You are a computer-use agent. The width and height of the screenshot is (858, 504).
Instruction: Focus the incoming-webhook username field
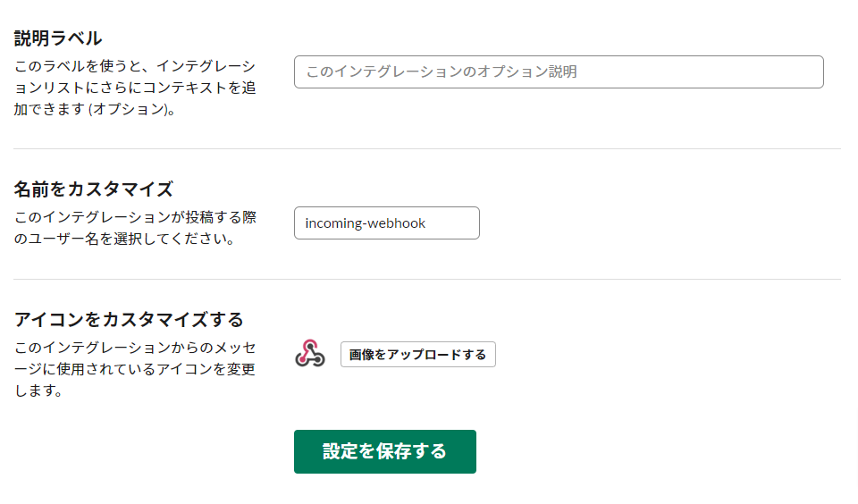click(386, 223)
